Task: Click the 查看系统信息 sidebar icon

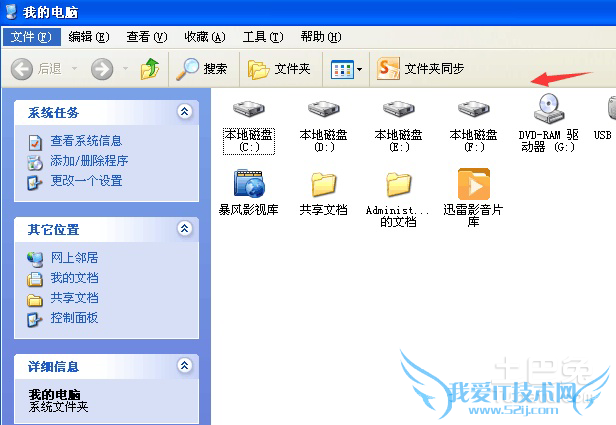Action: 35,143
